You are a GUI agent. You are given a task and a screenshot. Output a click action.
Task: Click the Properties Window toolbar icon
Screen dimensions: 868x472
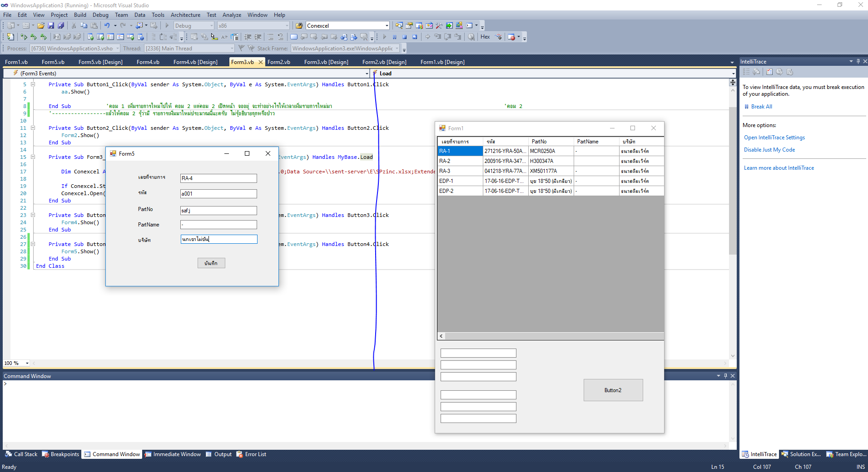(409, 26)
